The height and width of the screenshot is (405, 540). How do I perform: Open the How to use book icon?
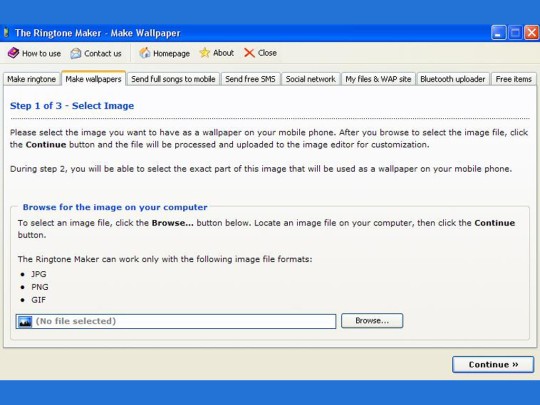(13, 53)
